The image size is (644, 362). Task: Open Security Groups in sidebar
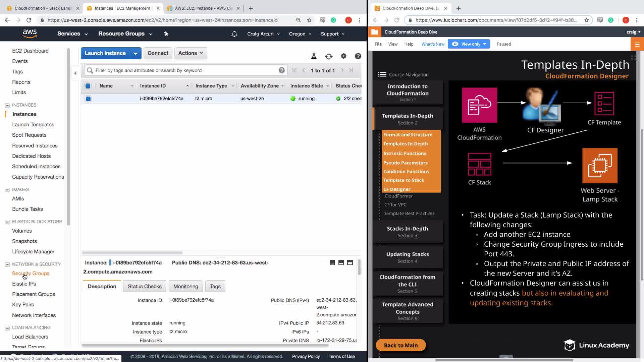tap(31, 274)
